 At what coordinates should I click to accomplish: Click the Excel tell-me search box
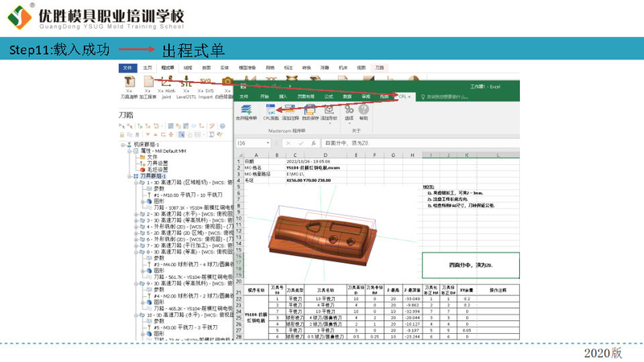tap(445, 97)
